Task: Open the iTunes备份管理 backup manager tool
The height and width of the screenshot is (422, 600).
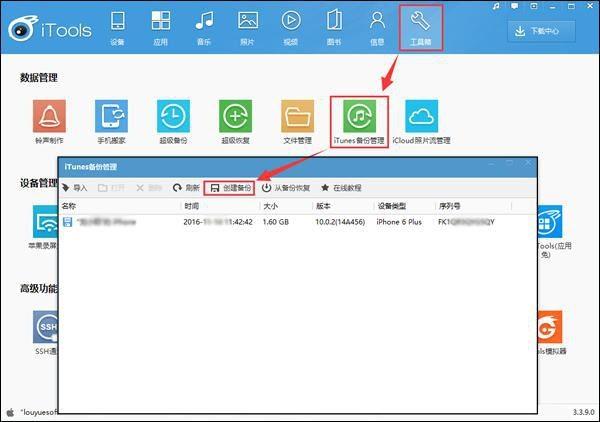Action: point(359,122)
